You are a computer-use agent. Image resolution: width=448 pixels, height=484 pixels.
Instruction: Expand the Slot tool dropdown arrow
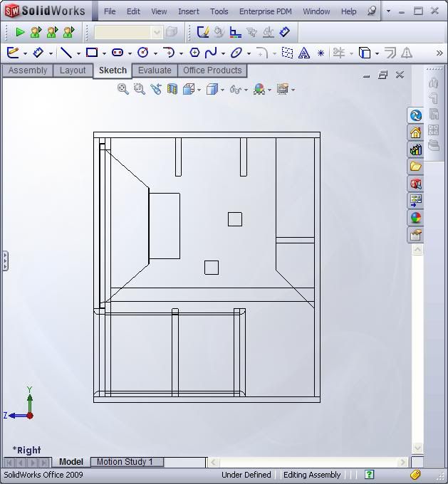[x=130, y=53]
